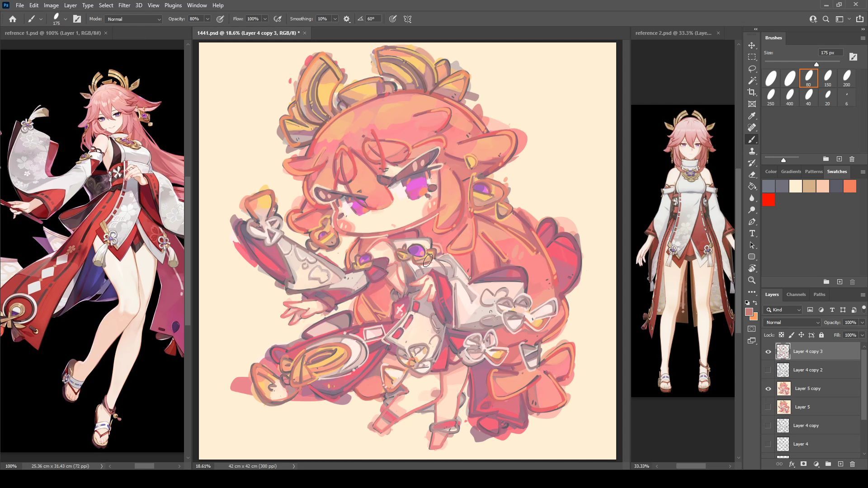Viewport: 868px width, 488px height.
Task: Toggle airbrush build-up effect
Action: 278,19
